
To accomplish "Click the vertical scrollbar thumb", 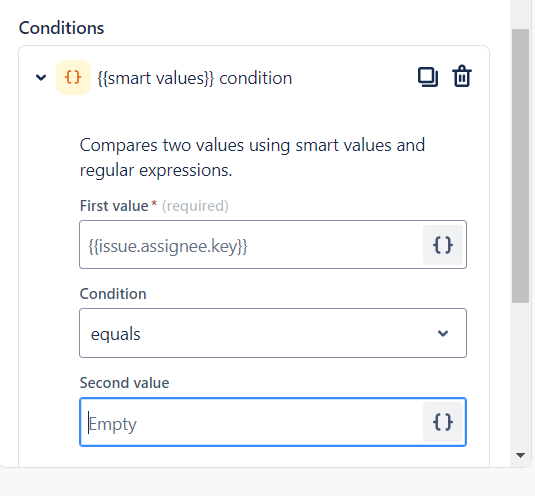I will pos(520,166).
